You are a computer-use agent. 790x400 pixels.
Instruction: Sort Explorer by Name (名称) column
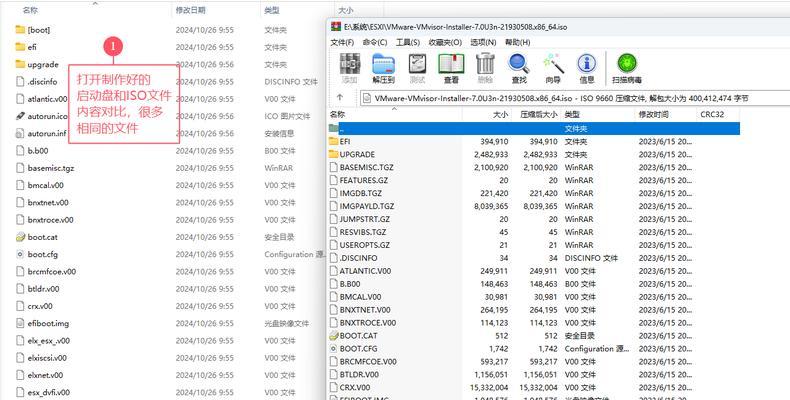[30, 10]
